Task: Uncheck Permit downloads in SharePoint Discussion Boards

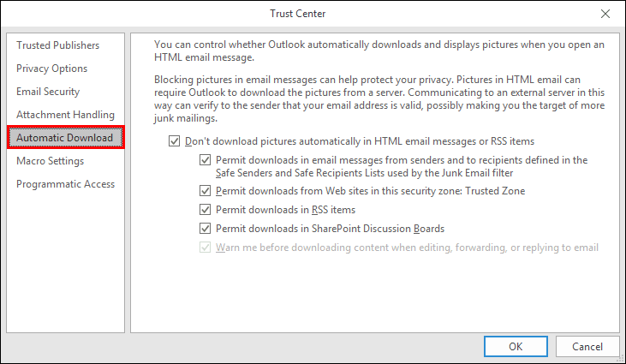Action: 205,229
